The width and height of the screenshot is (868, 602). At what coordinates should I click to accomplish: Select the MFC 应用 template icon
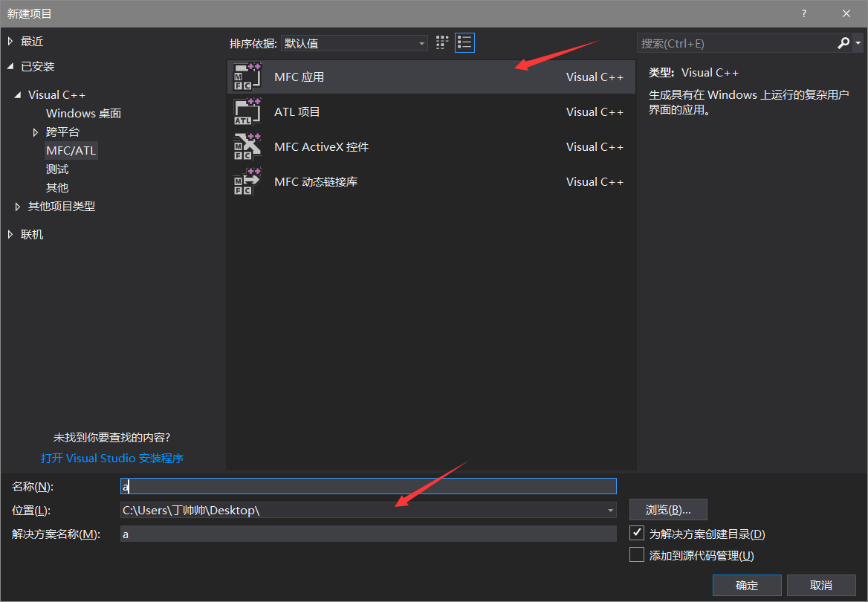247,77
